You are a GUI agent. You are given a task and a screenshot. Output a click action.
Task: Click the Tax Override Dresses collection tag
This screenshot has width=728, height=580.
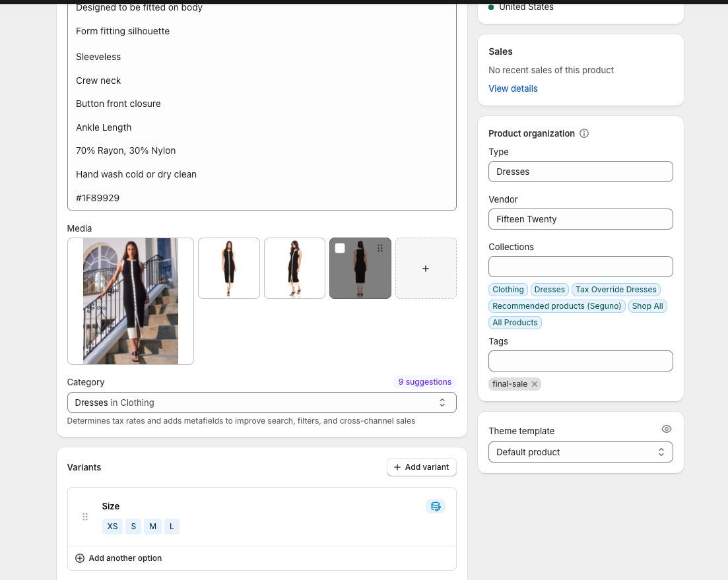click(616, 290)
